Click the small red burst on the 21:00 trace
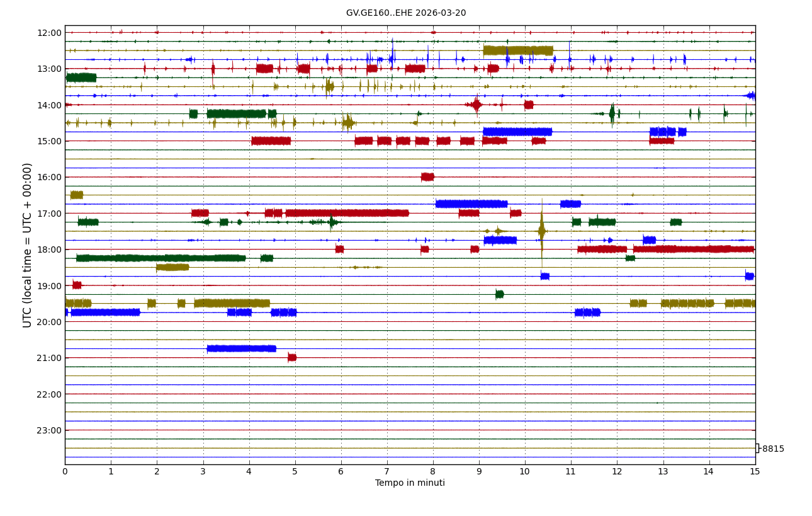Image resolution: width=812 pixels, height=516 pixels. click(x=292, y=358)
